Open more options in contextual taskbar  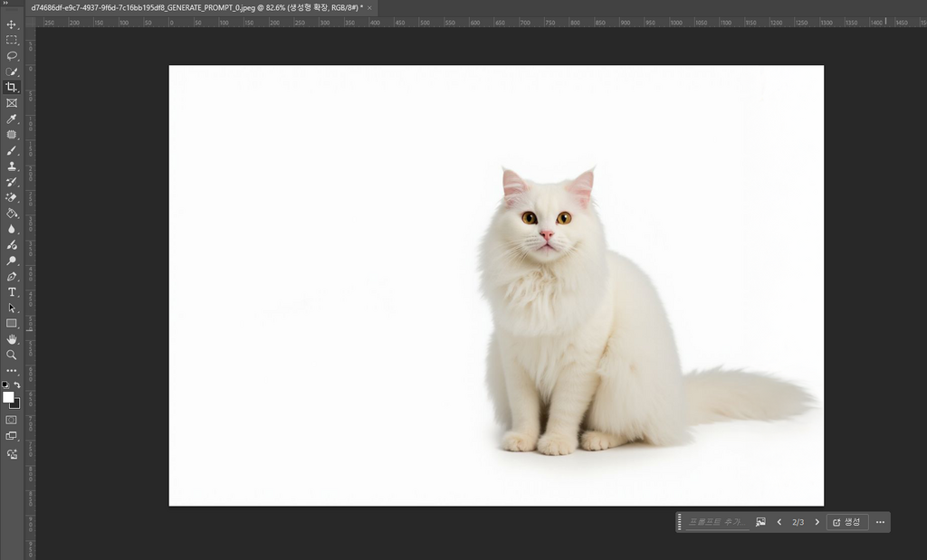(880, 522)
